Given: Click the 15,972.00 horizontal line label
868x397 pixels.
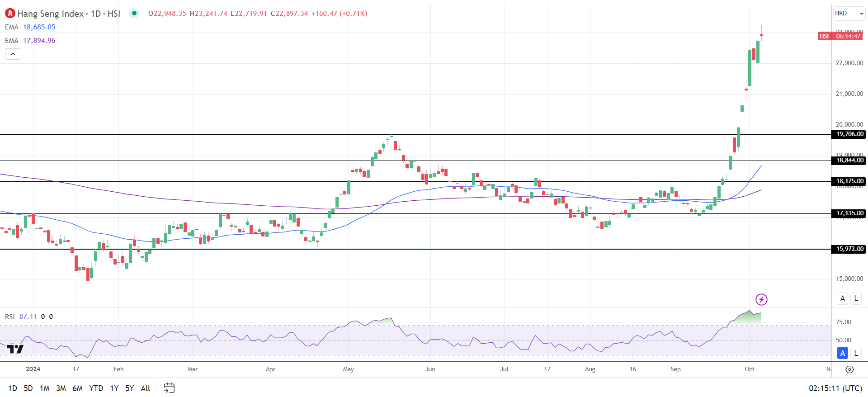Looking at the screenshot, I should [x=849, y=249].
